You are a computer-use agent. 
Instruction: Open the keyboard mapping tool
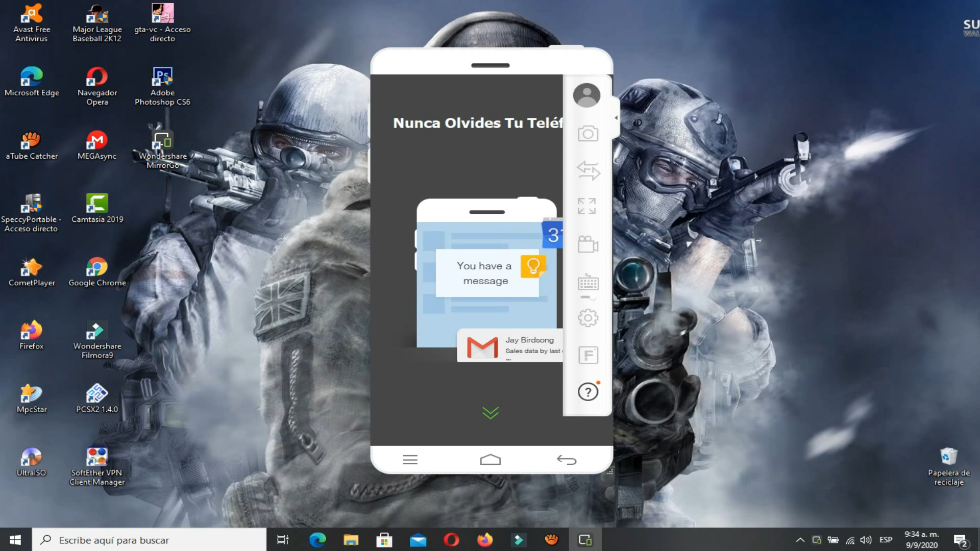587,282
